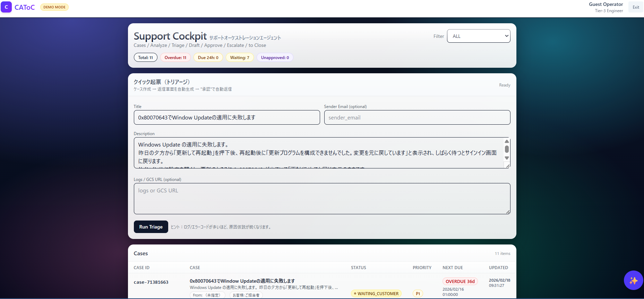Click the Description scrollbar thumb

click(507, 149)
